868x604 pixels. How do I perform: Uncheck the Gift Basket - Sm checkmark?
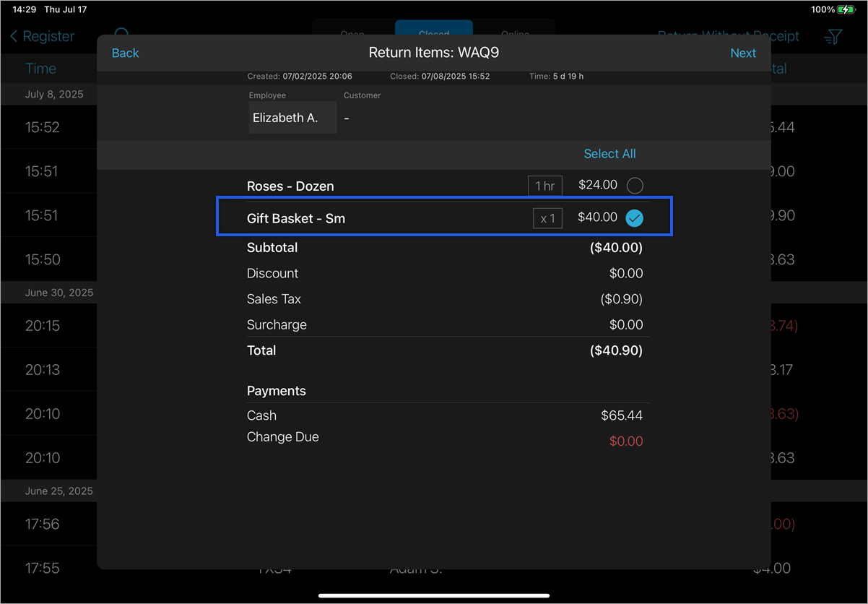pos(634,217)
